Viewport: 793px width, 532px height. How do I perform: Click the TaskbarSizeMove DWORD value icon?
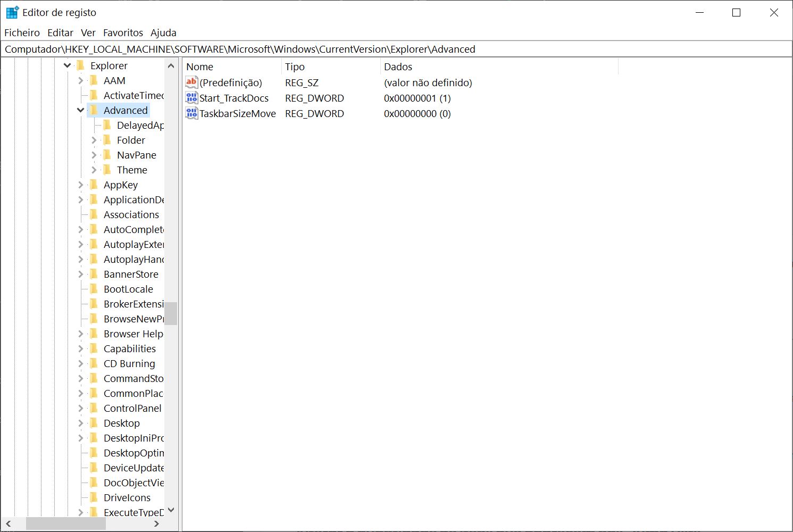click(191, 113)
